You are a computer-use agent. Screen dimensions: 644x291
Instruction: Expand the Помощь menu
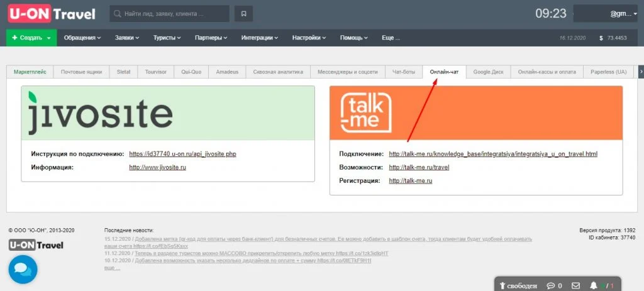354,38
